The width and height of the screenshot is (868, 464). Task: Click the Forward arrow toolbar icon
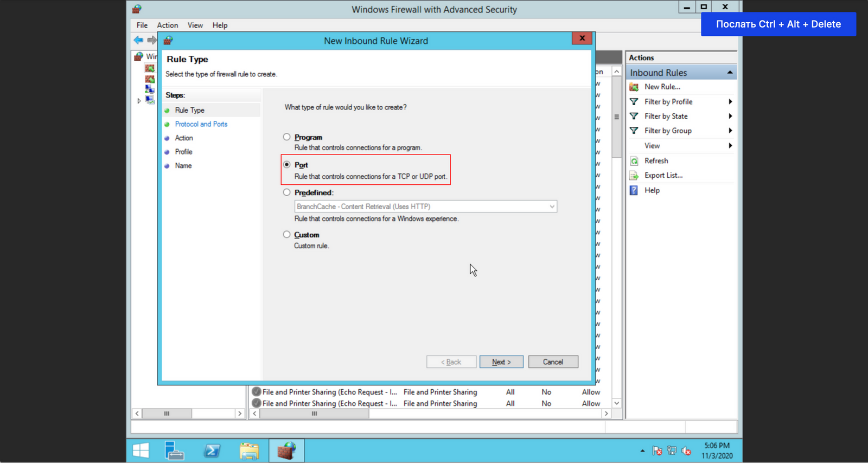coord(152,40)
